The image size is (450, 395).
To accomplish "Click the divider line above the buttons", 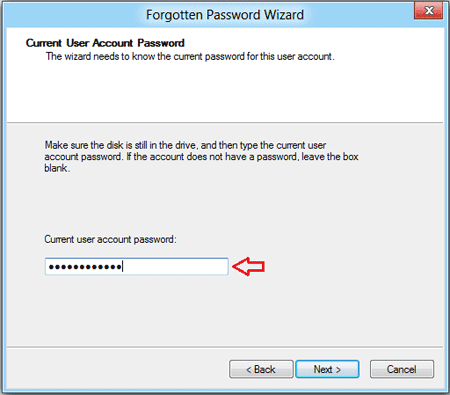I will point(225,347).
